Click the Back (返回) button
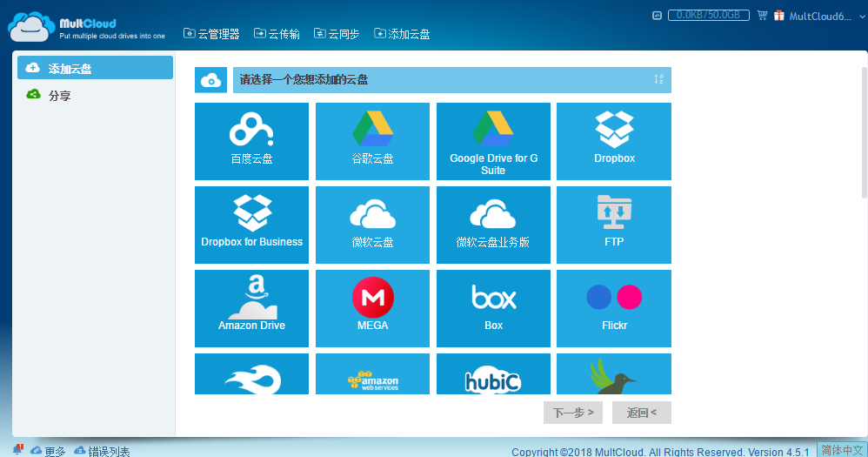 tap(641, 413)
